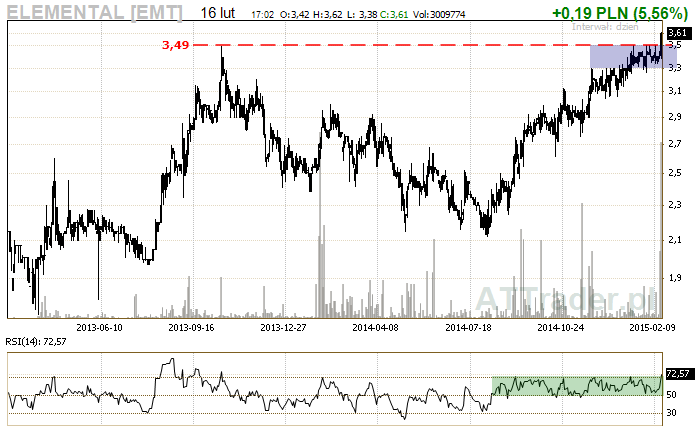Click the 2,5 price axis label
Screen dimensions: 700x431
[675, 173]
